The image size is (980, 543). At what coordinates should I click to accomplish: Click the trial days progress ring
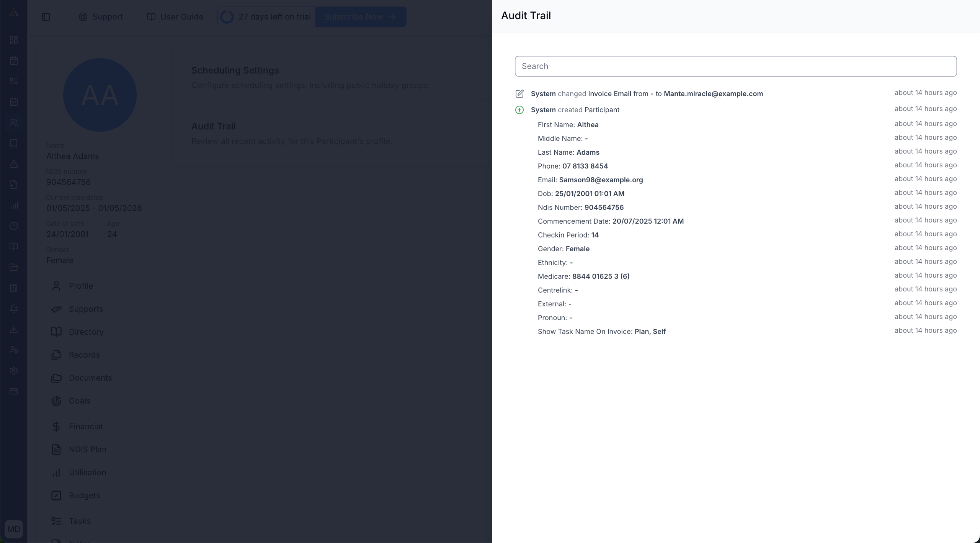tap(227, 17)
